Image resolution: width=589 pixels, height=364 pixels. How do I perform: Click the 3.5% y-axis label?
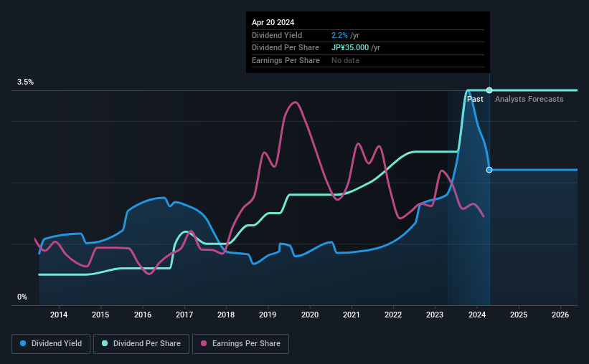[x=25, y=82]
